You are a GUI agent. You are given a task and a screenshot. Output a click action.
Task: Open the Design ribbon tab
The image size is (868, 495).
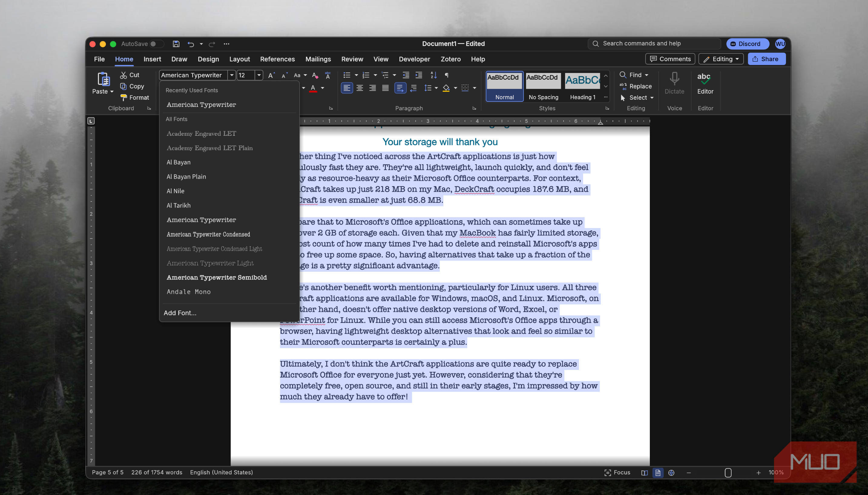point(208,59)
